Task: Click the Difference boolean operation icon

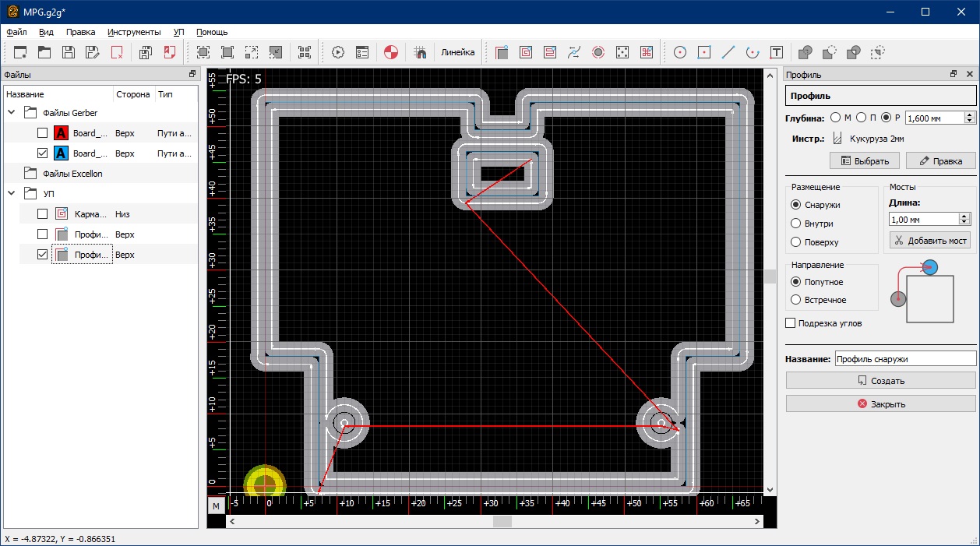Action: [830, 52]
